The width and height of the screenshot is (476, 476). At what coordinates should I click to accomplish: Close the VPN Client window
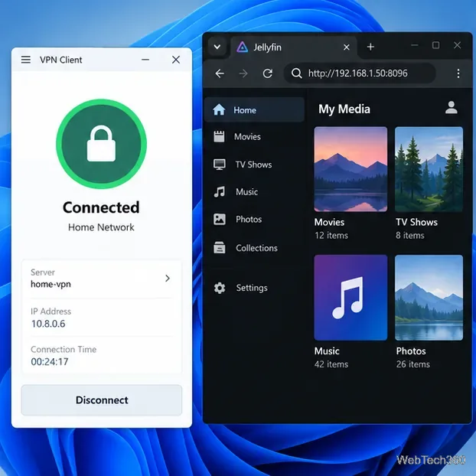point(176,60)
